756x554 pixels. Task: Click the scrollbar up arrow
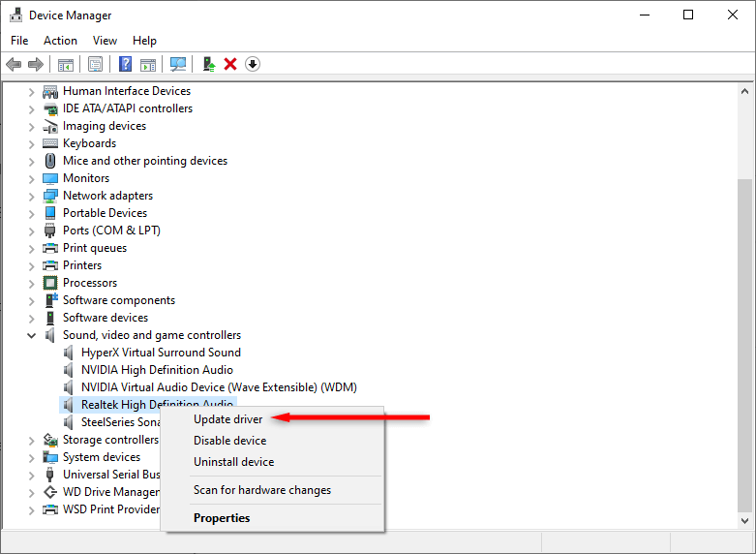click(744, 91)
